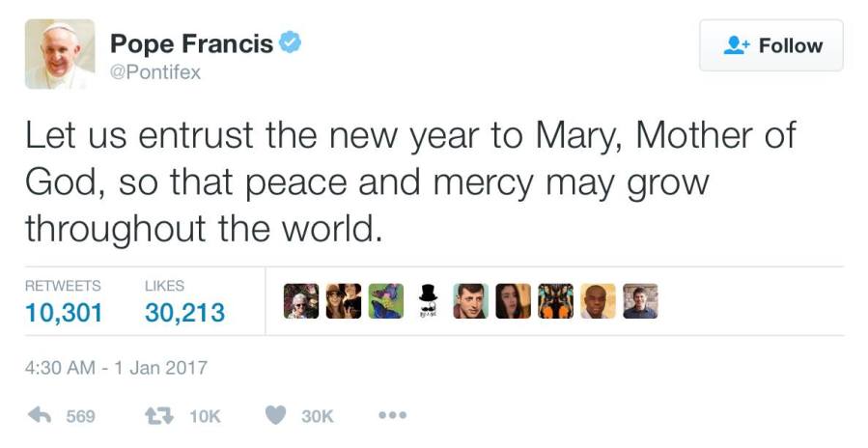Open the Pope Francis display name link
The image size is (868, 448).
coord(192,43)
